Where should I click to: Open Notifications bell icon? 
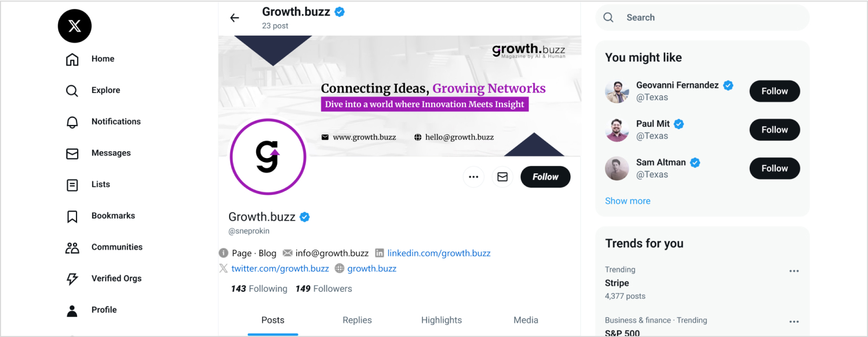pos(72,122)
